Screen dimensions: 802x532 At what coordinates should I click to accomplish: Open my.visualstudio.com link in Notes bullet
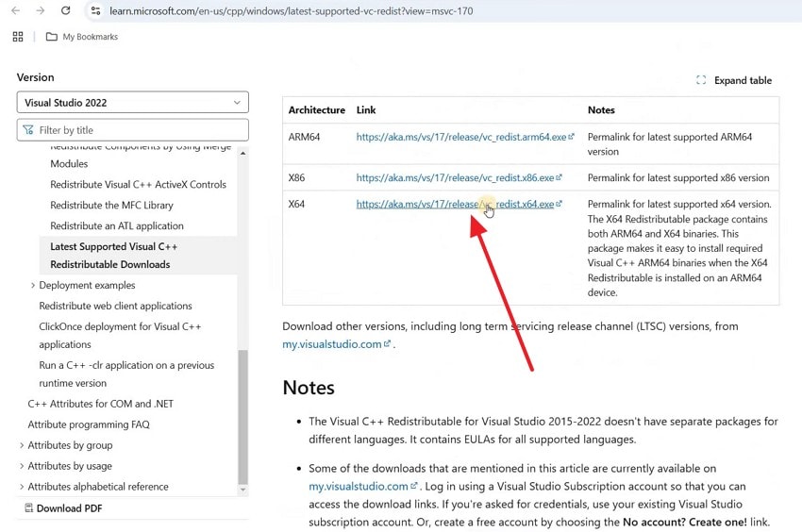(358, 486)
